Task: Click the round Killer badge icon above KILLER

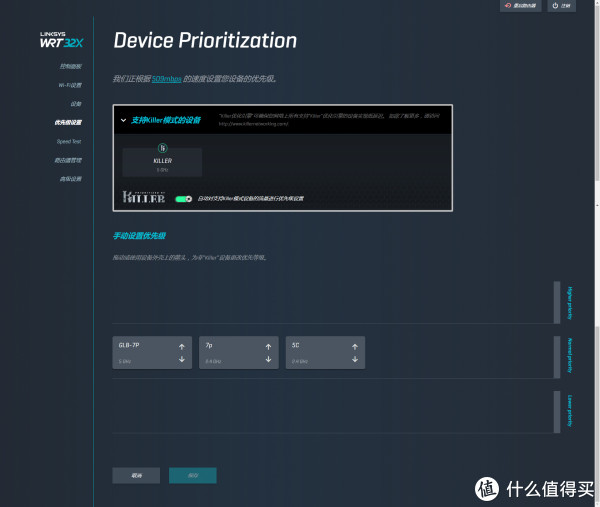Action: click(163, 148)
